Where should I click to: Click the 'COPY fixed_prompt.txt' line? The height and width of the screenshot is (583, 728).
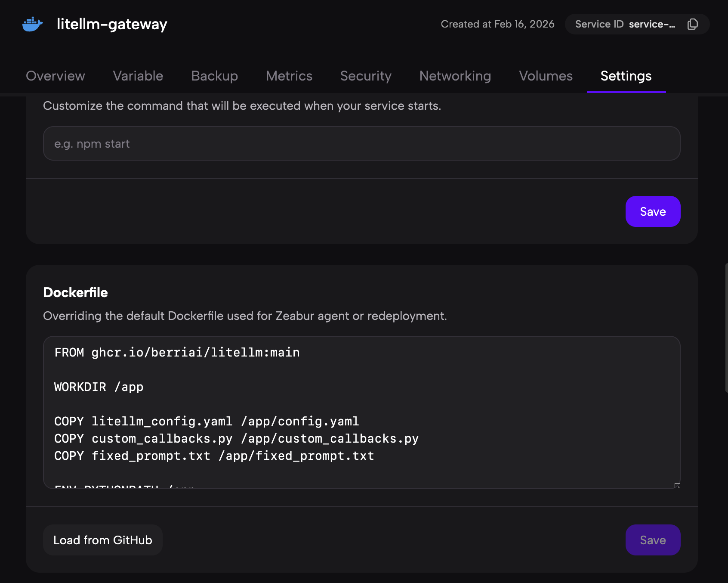coord(214,456)
